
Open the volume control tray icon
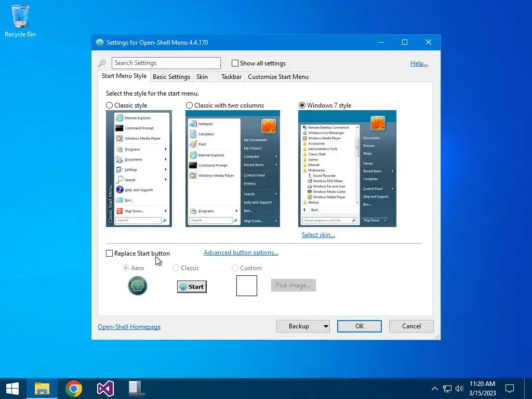pos(459,389)
